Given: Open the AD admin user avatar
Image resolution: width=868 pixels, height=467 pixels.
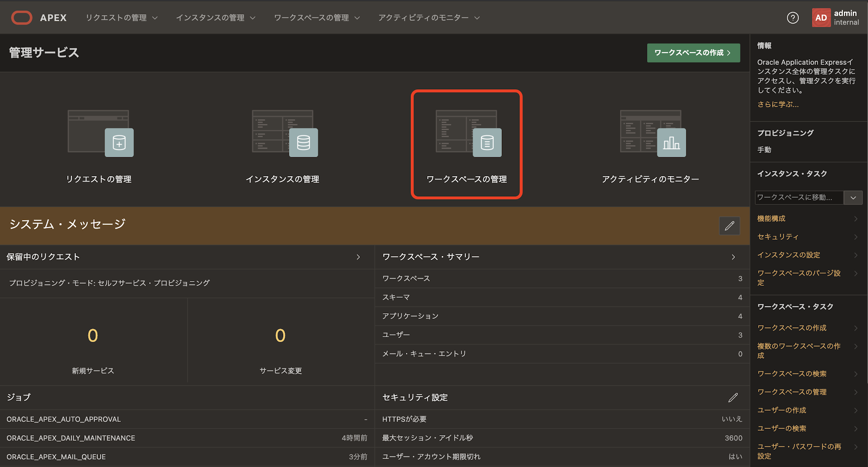Looking at the screenshot, I should coord(821,18).
